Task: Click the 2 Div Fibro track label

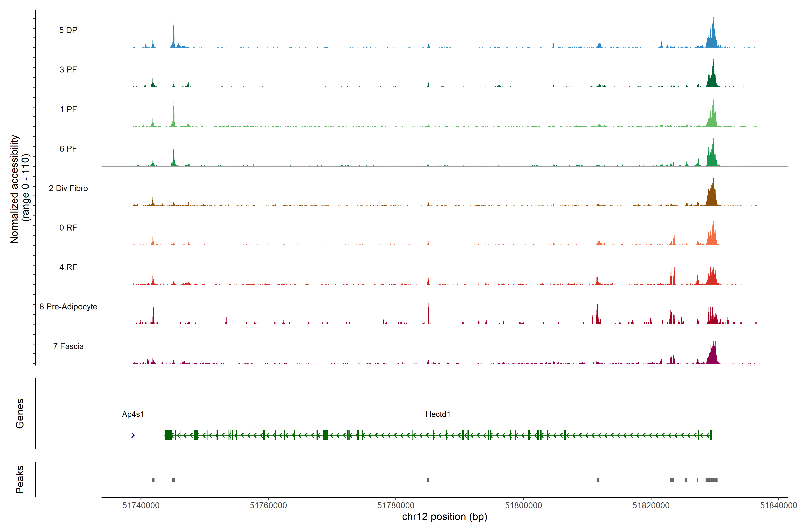Action: [68, 188]
